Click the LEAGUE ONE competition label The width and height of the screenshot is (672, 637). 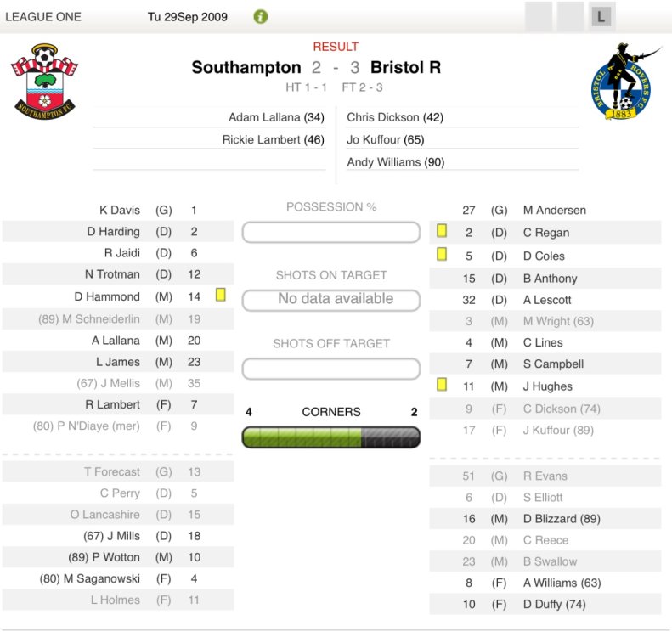(x=46, y=16)
